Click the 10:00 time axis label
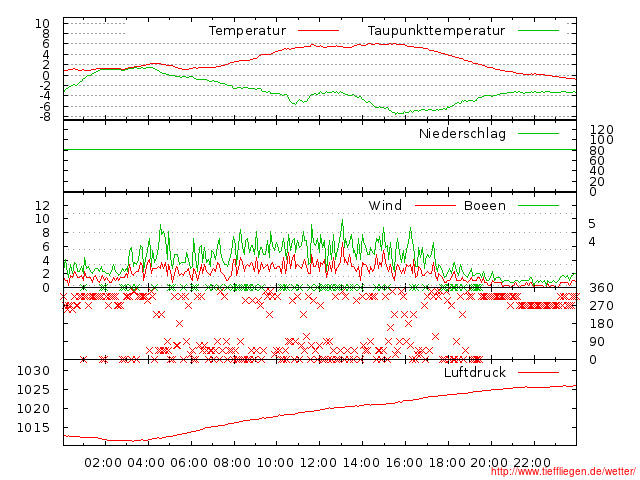The height and width of the screenshot is (480, 640). point(275,463)
